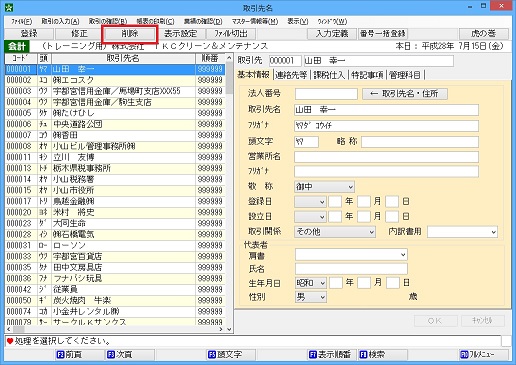Open the 代表者 肩書 dropdown
Screen dimensions: 516x365
(351, 255)
